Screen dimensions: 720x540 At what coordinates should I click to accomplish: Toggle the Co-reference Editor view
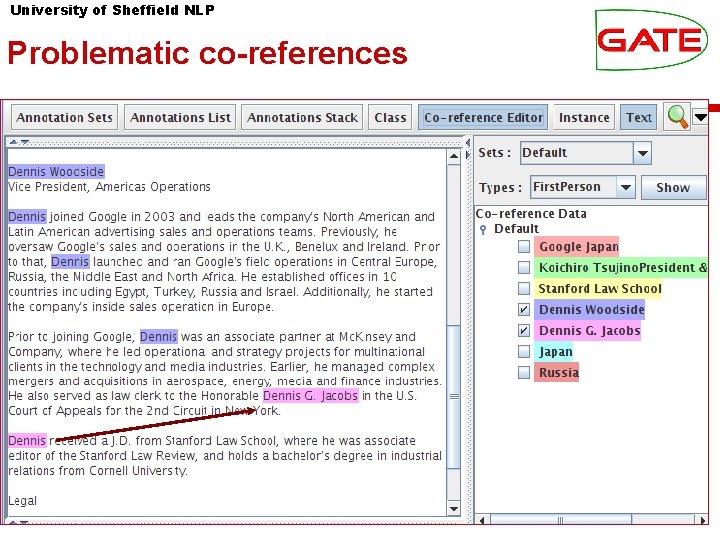[483, 118]
